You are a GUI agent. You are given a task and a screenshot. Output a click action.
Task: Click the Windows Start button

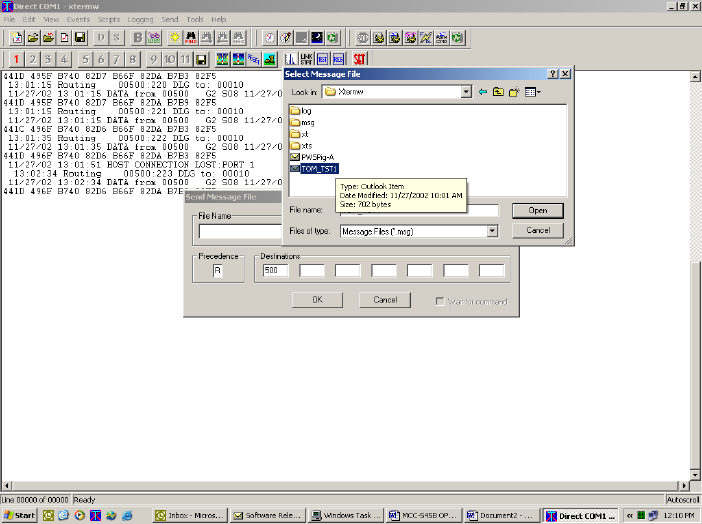(19, 515)
